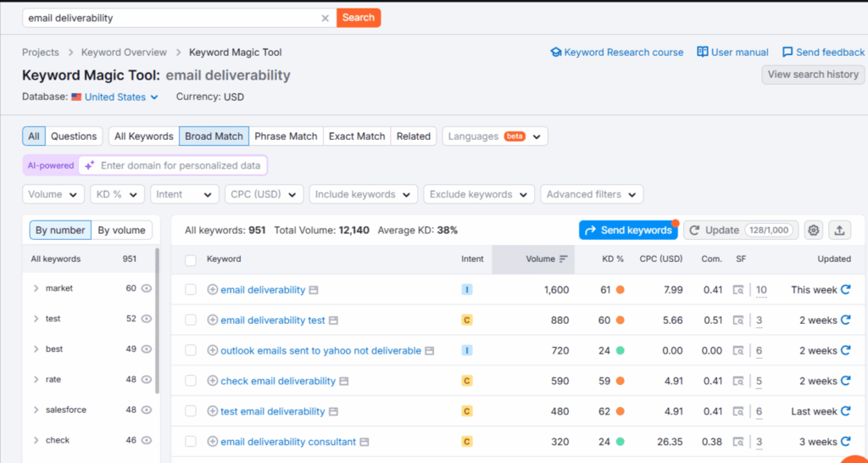Toggle eye icon for market group
This screenshot has height=463, width=868.
pyautogui.click(x=146, y=288)
